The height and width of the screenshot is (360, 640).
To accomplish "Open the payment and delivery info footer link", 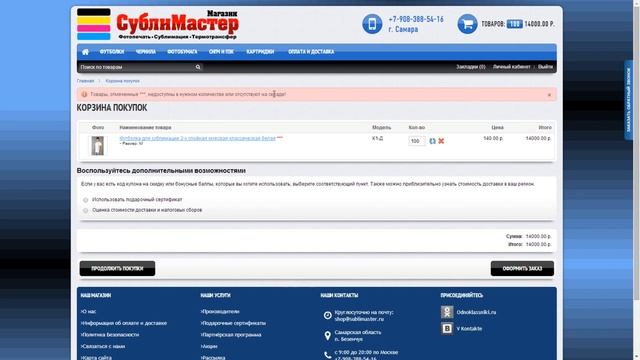I will [x=124, y=323].
